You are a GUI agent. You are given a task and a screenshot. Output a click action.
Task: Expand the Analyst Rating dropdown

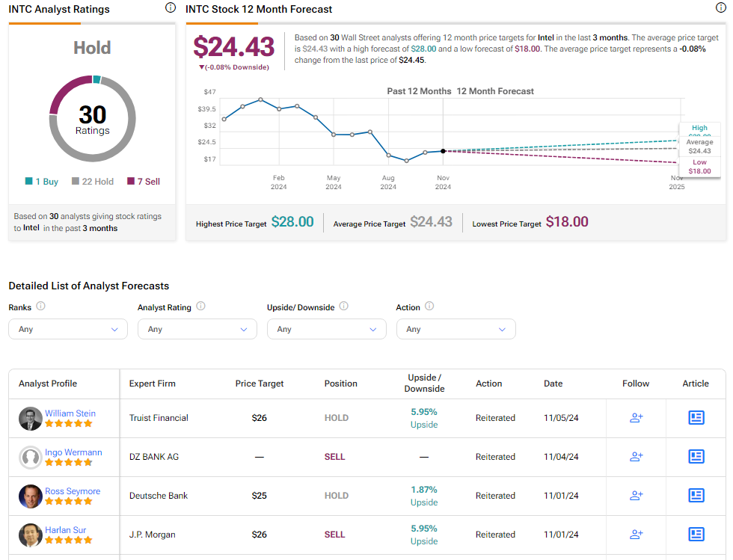[x=197, y=329]
